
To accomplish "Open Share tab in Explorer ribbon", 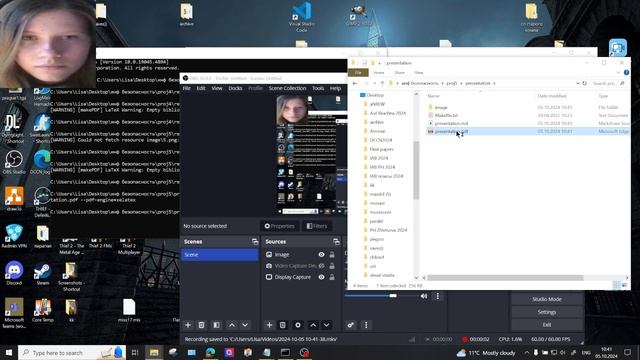I will pyautogui.click(x=399, y=73).
